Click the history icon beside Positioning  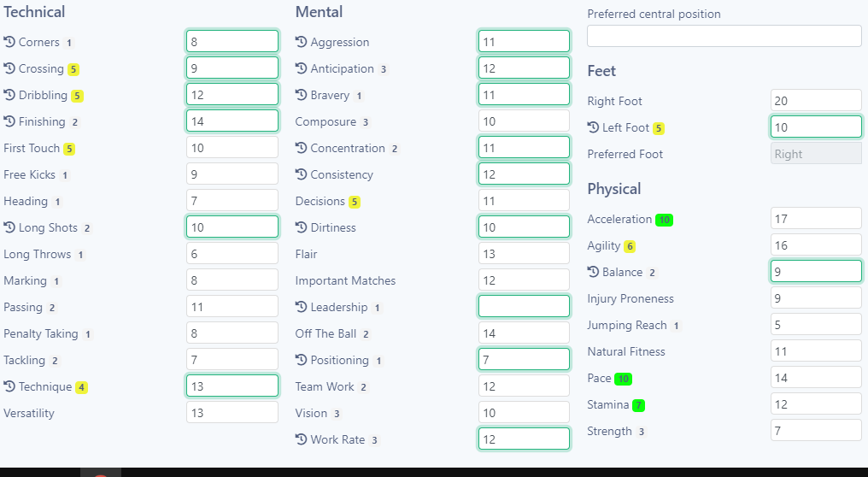(x=301, y=360)
